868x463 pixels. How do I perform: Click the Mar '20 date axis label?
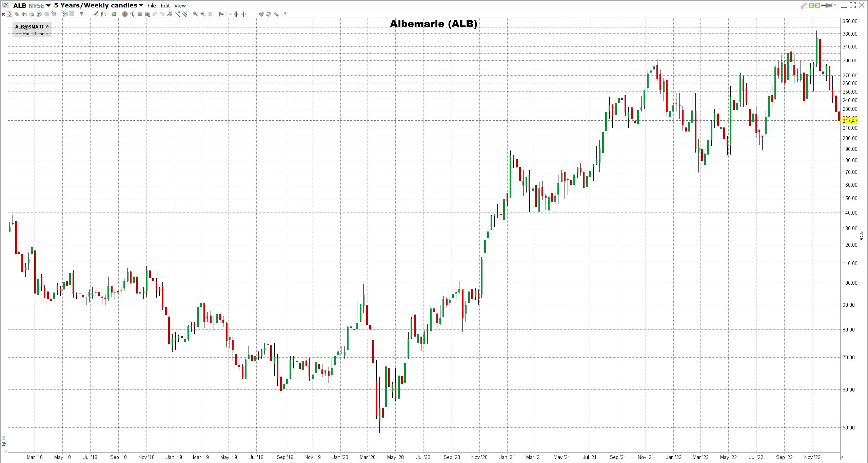(x=368, y=457)
